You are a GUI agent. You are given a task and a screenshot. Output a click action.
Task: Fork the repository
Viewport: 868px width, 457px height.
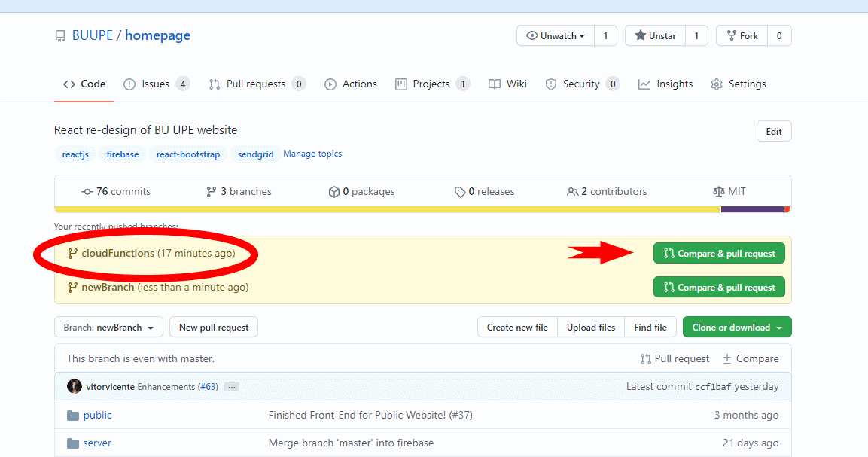(742, 35)
